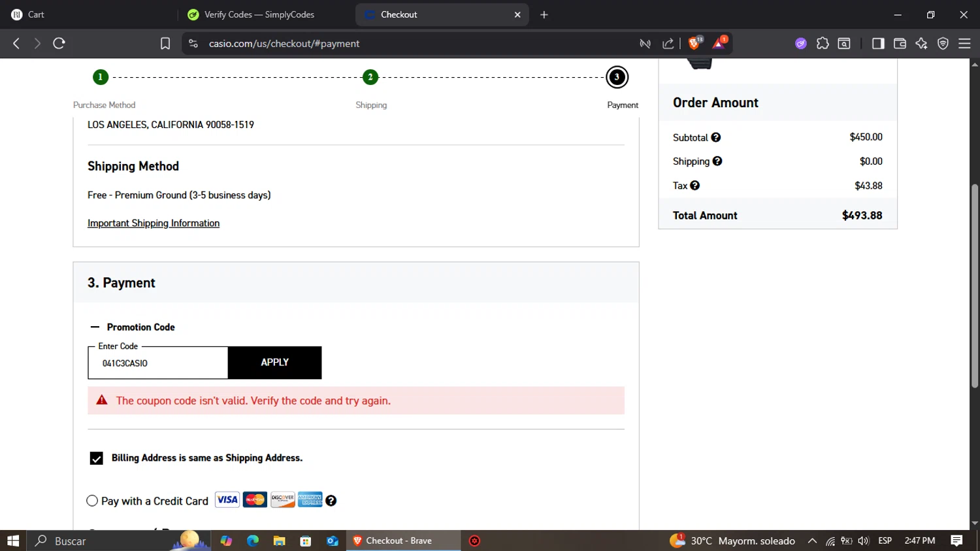Click the Enter Code input field
Image resolution: width=980 pixels, height=551 pixels.
point(158,363)
